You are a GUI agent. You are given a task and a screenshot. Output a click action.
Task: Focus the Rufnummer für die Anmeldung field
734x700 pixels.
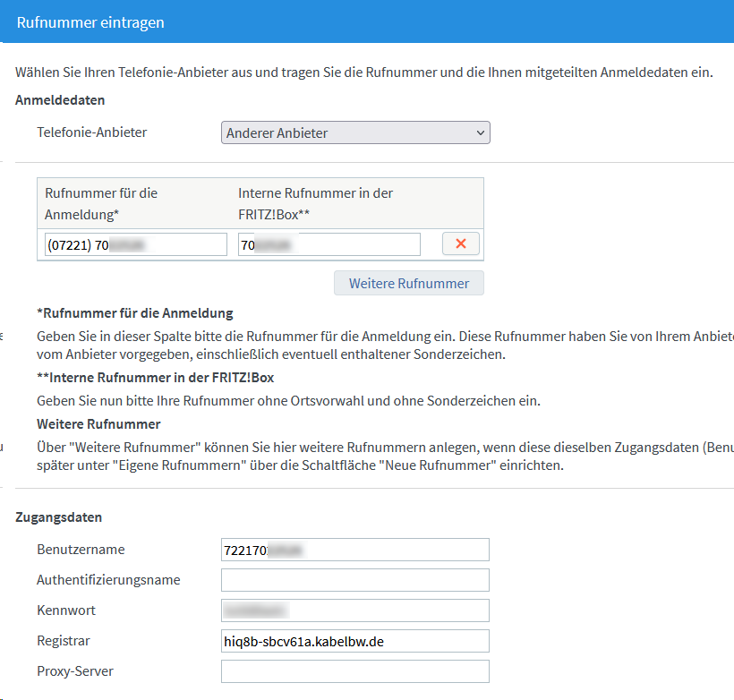[x=136, y=244]
